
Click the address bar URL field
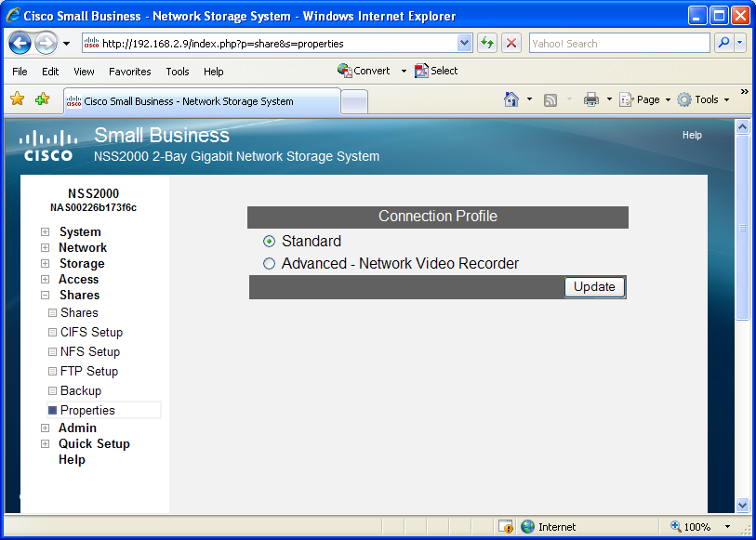click(270, 44)
